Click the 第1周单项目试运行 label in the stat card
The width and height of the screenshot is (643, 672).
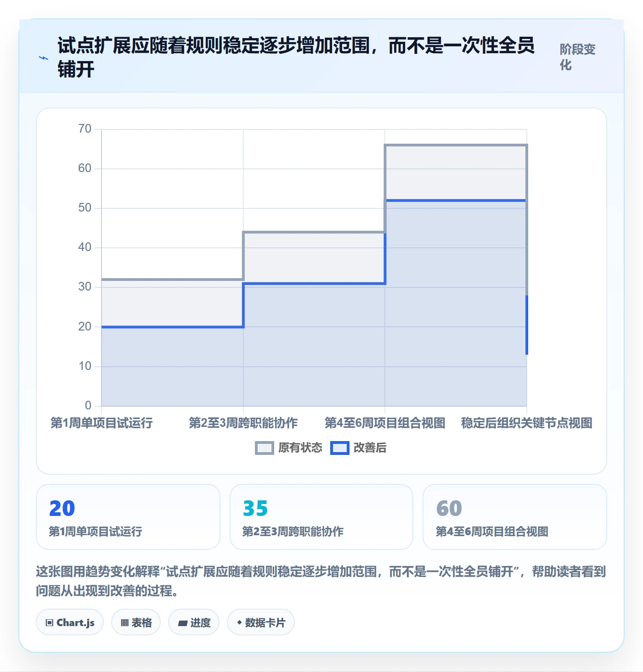tap(96, 532)
